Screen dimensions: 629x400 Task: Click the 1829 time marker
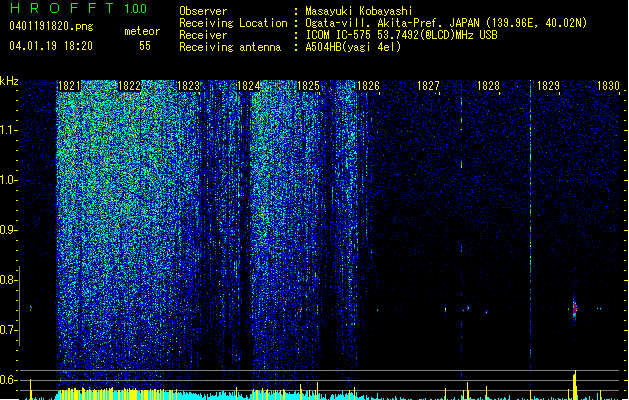click(x=548, y=86)
